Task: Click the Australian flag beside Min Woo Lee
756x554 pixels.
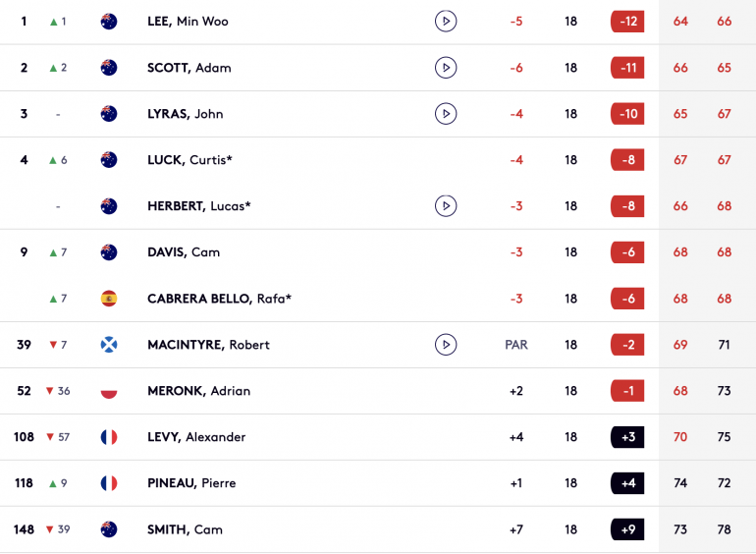Action: tap(109, 22)
